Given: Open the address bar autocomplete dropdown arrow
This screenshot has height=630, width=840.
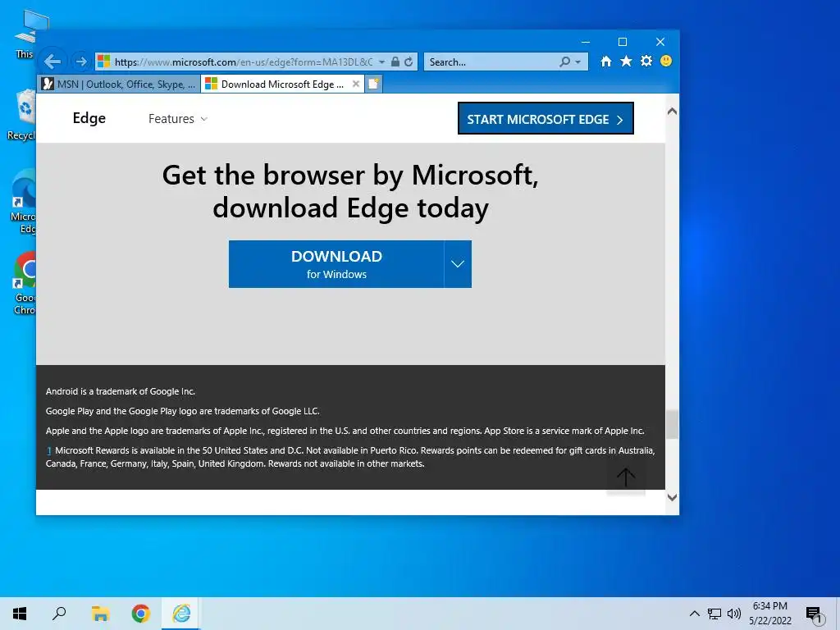Looking at the screenshot, I should 381,62.
